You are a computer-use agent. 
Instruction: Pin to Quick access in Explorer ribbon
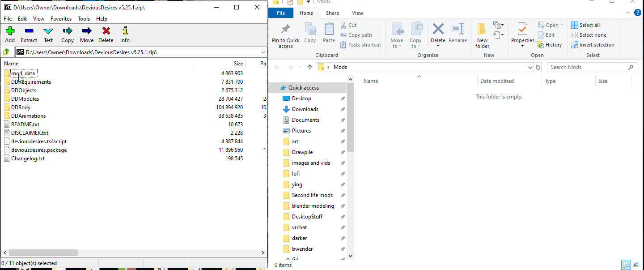(286, 36)
